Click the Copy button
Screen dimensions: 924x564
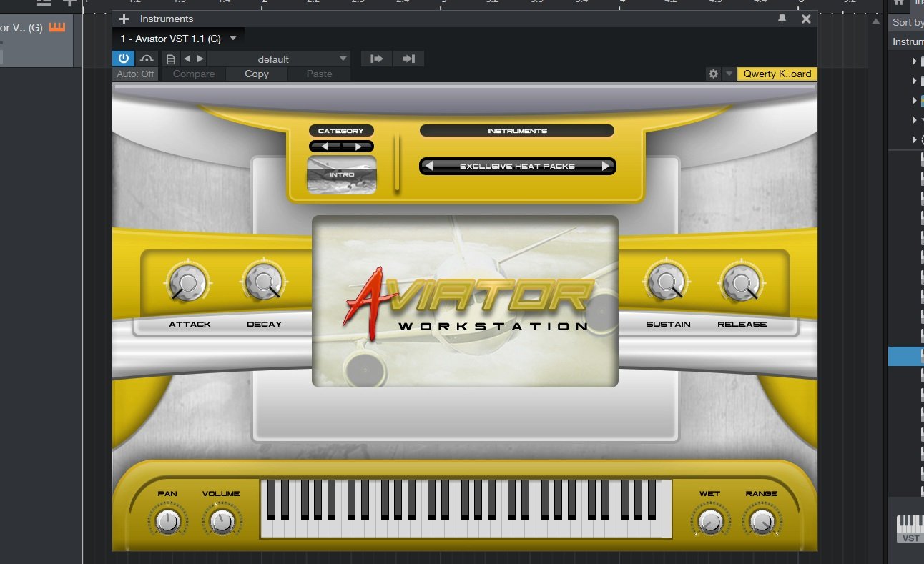click(x=257, y=74)
